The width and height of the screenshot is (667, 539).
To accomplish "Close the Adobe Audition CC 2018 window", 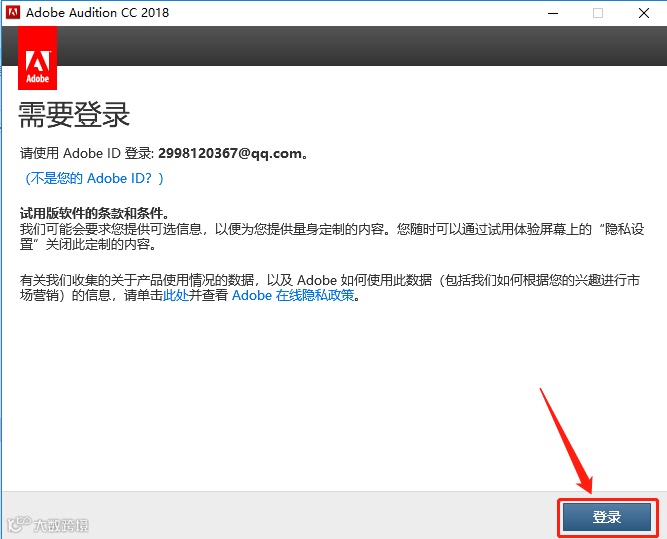I will click(x=644, y=13).
